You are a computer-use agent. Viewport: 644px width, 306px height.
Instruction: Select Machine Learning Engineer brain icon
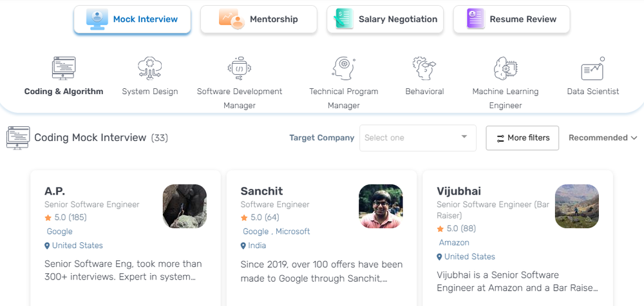505,68
